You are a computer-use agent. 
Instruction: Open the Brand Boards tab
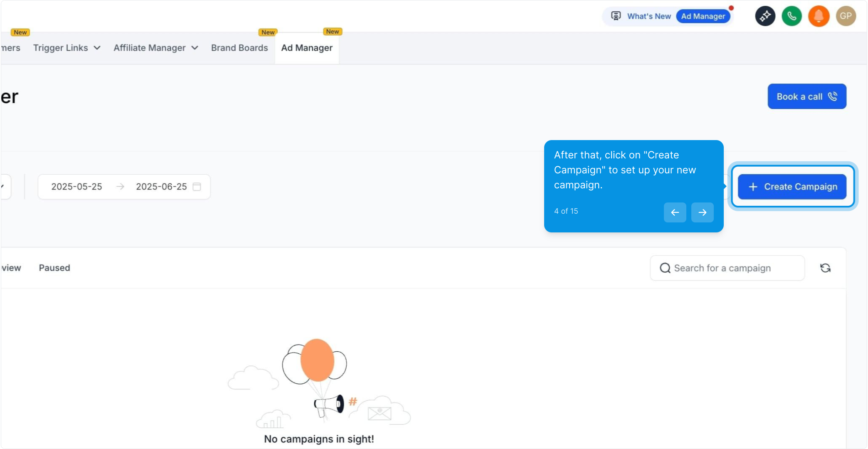[x=239, y=48]
